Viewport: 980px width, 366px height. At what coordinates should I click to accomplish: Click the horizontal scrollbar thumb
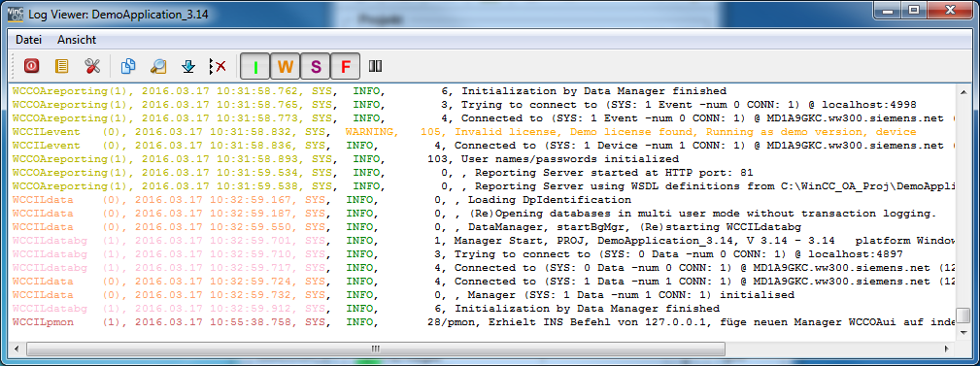(x=375, y=349)
